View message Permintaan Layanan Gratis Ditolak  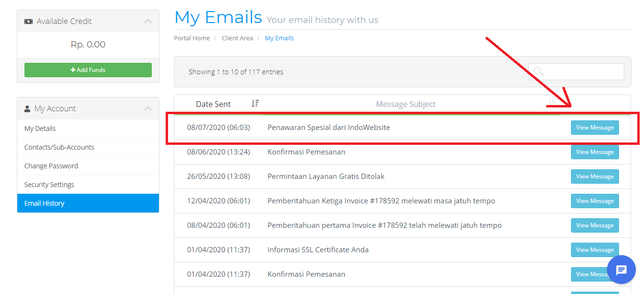tap(595, 176)
